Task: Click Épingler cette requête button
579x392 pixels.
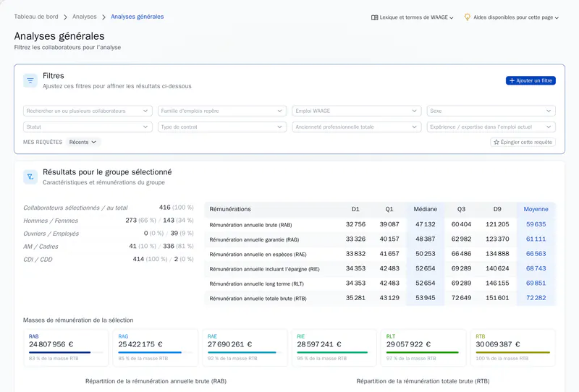Action: 523,142
